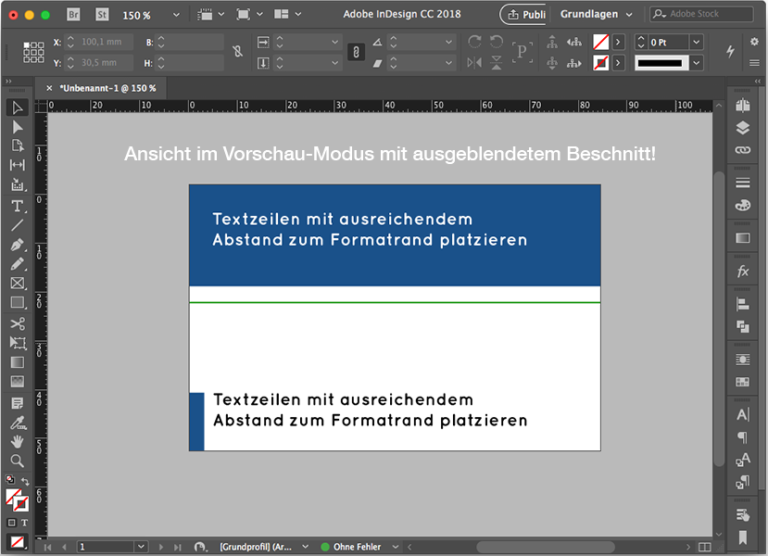768x556 pixels.
Task: Open the 0 Pt stroke weight dropdown
Action: point(696,42)
